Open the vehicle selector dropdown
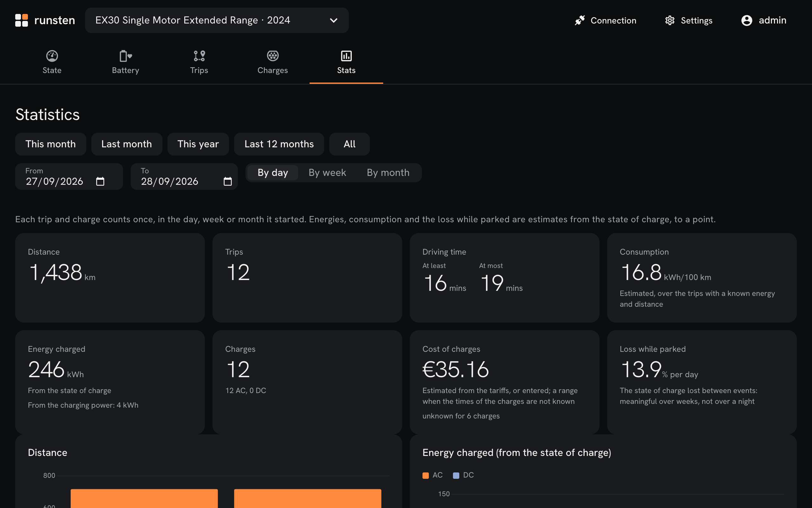This screenshot has width=812, height=508. click(217, 20)
